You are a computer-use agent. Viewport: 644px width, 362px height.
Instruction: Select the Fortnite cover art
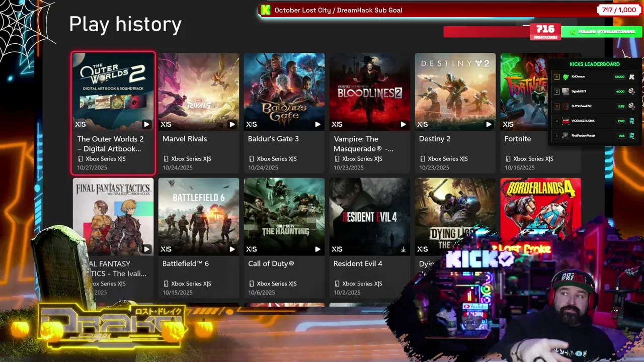[x=524, y=92]
